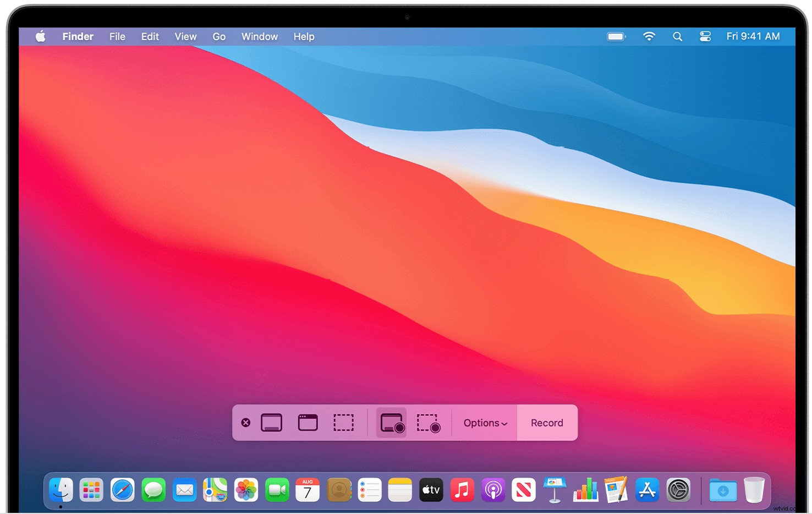Open FaceTime from the Dock
Image resolution: width=812 pixels, height=514 pixels.
[277, 490]
